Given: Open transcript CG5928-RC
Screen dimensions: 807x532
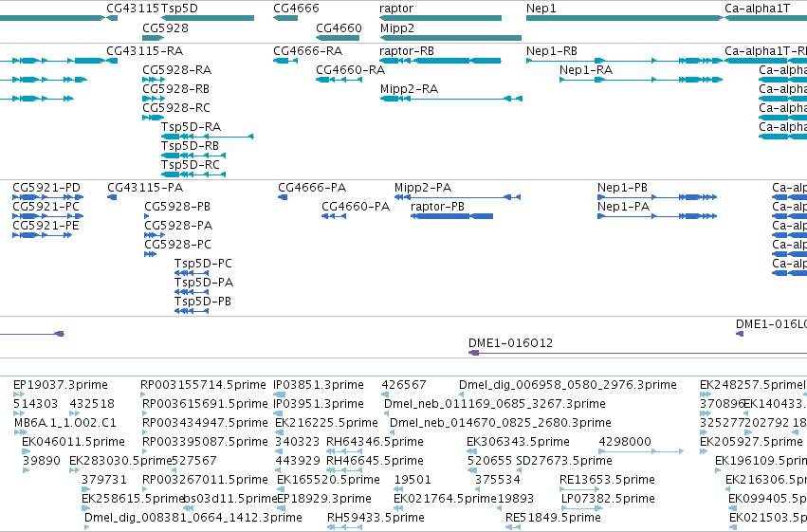Looking at the screenshot, I should click(x=176, y=108).
